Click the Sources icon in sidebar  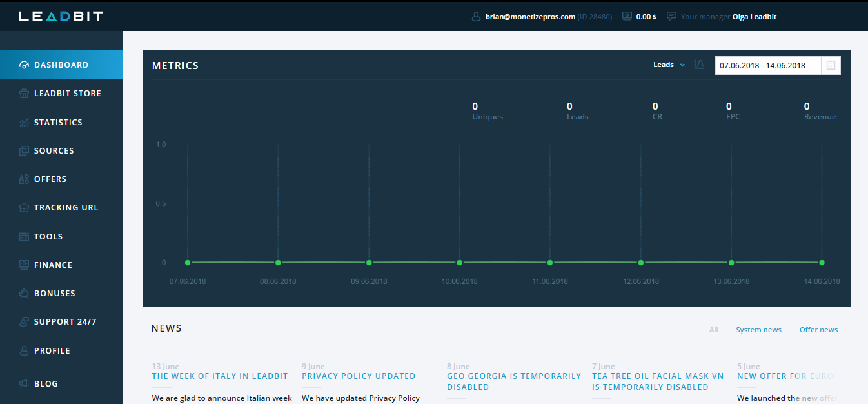[x=24, y=151]
